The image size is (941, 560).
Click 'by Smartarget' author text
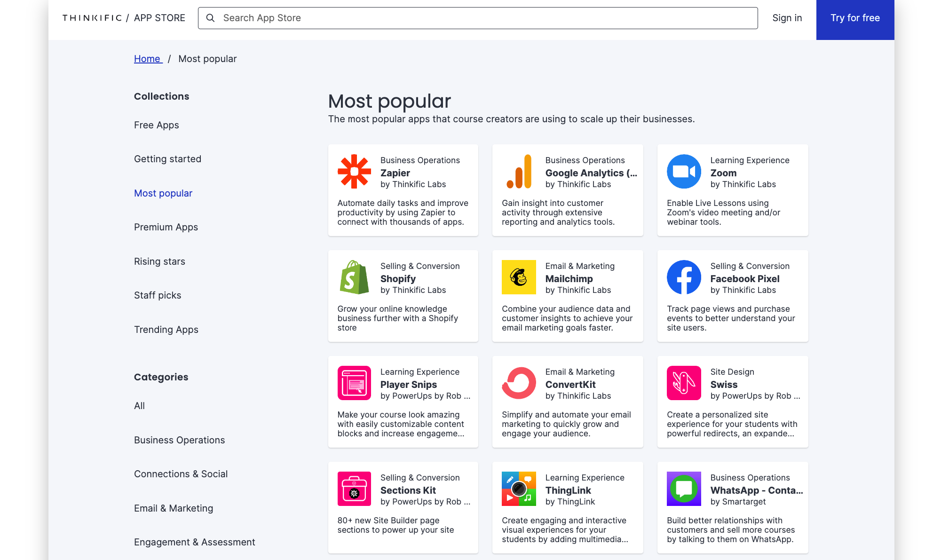click(738, 502)
